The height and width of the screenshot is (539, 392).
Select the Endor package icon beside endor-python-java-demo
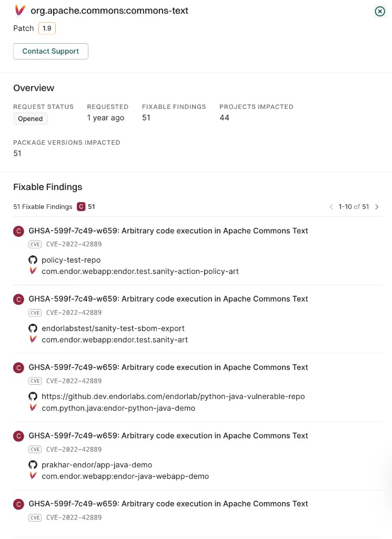33,408
